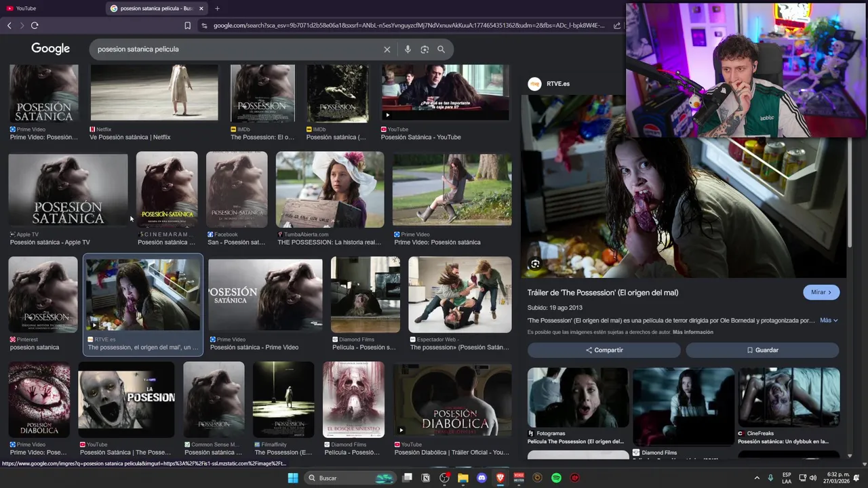Image resolution: width=868 pixels, height=488 pixels.
Task: Open site settings icon in address bar
Action: pyautogui.click(x=204, y=26)
